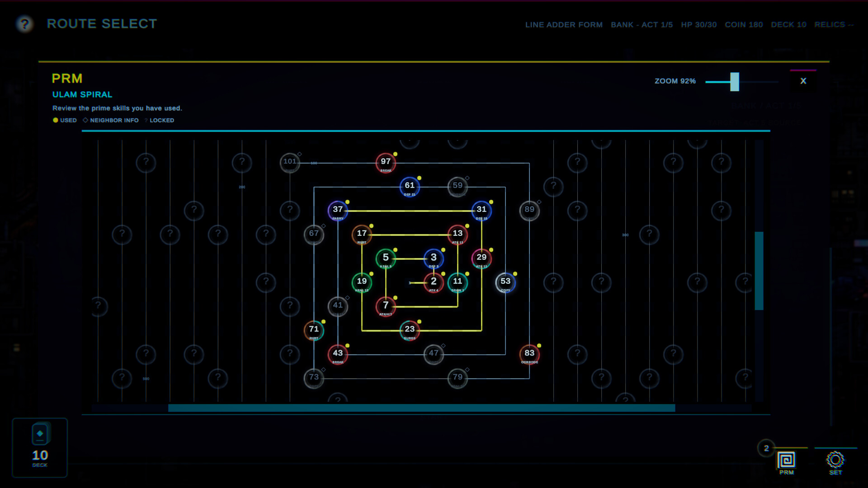This screenshot has width=868, height=488.
Task: Select prime node 2 ATK
Action: tap(434, 282)
